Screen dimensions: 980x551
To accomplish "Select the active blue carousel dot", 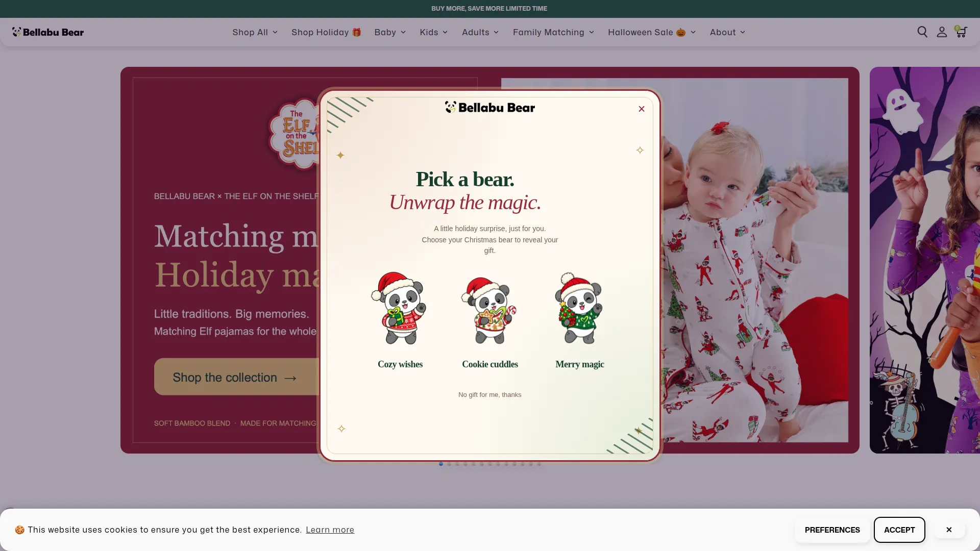I will tap(441, 464).
